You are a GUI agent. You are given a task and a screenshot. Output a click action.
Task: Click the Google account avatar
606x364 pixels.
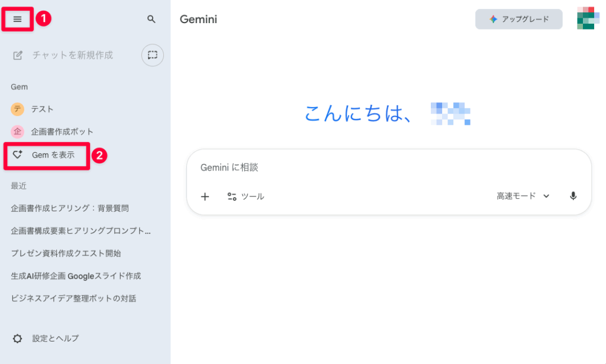[x=587, y=19]
